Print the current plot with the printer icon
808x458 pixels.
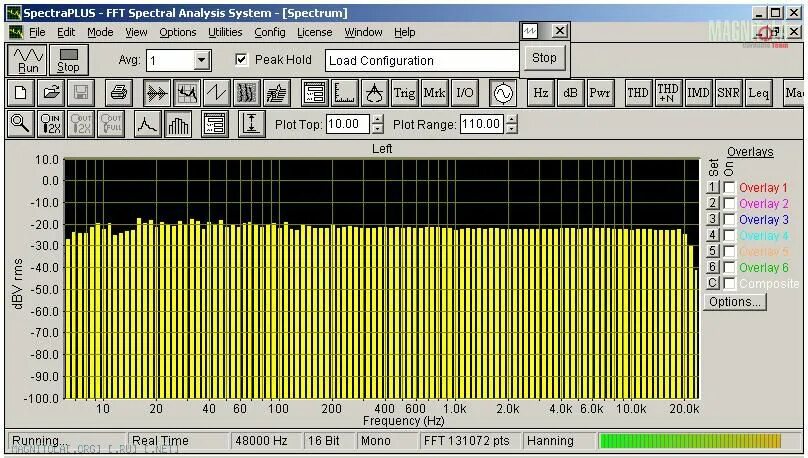pyautogui.click(x=119, y=93)
